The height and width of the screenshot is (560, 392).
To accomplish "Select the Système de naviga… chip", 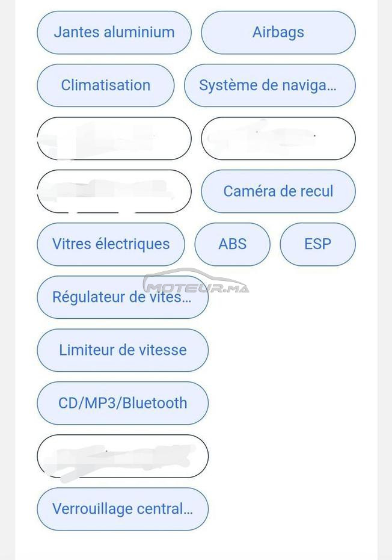I will [270, 85].
